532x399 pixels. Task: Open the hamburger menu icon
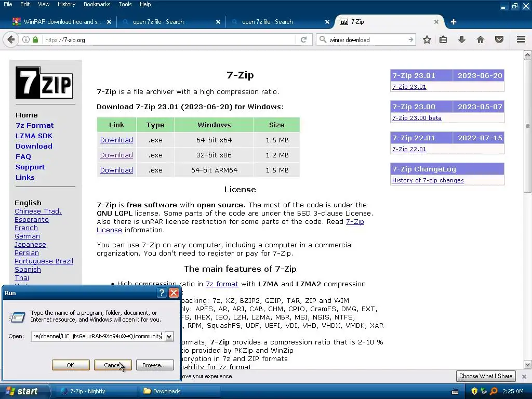coord(521,39)
